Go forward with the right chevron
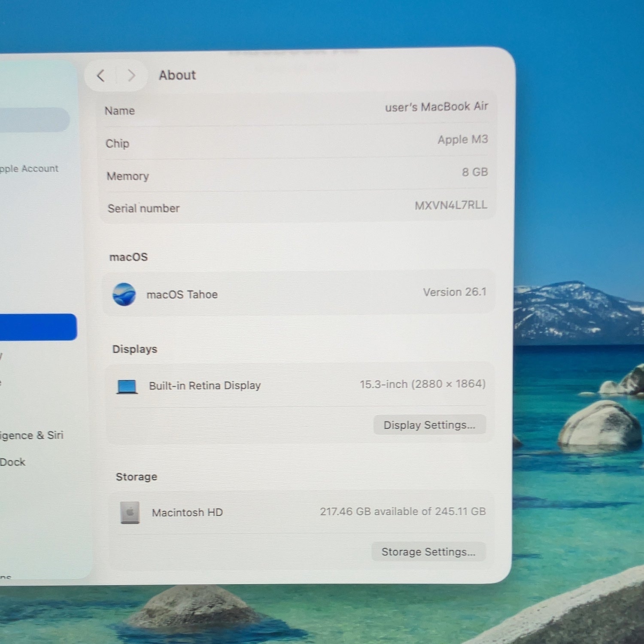Viewport: 644px width, 644px height. click(x=131, y=76)
